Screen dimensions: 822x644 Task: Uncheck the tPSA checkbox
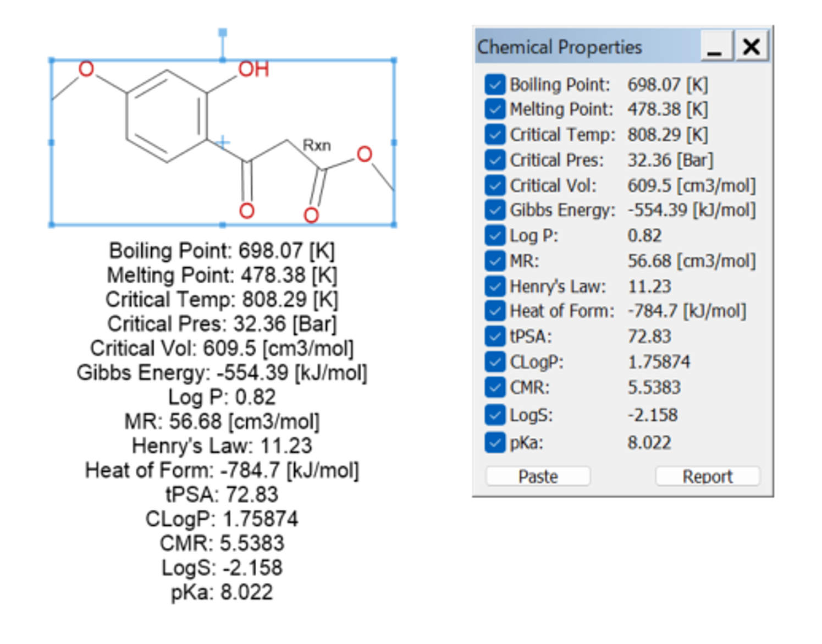[495, 337]
